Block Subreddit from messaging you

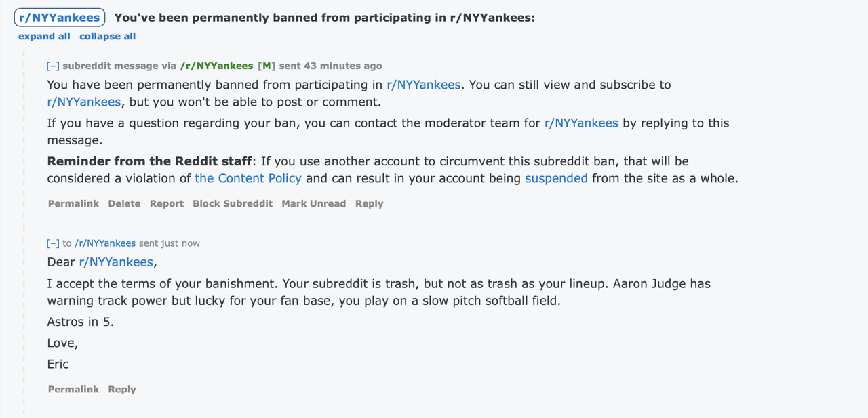pos(233,203)
